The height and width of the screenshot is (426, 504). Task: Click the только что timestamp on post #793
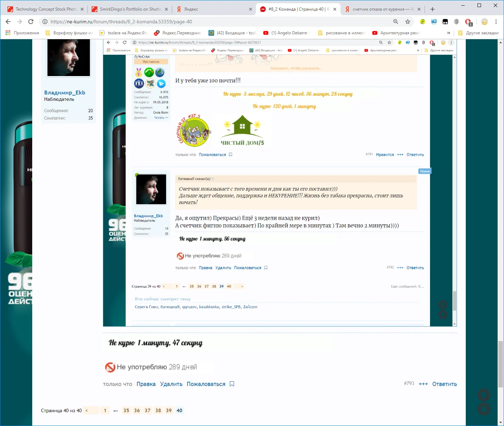click(118, 384)
